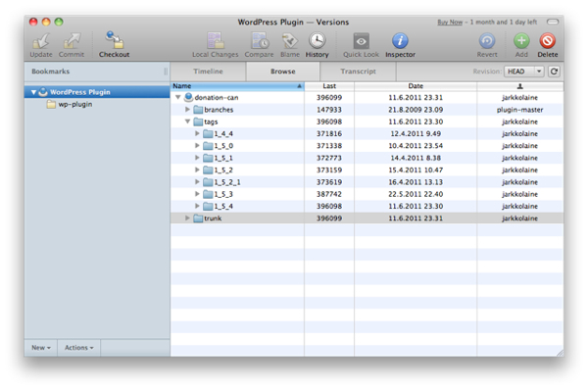The height and width of the screenshot is (390, 588).
Task: Click the author column header icon
Action: click(519, 86)
